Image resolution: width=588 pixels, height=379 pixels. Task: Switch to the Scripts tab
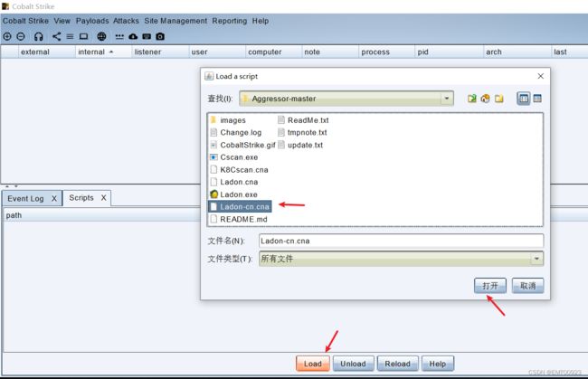tap(81, 198)
